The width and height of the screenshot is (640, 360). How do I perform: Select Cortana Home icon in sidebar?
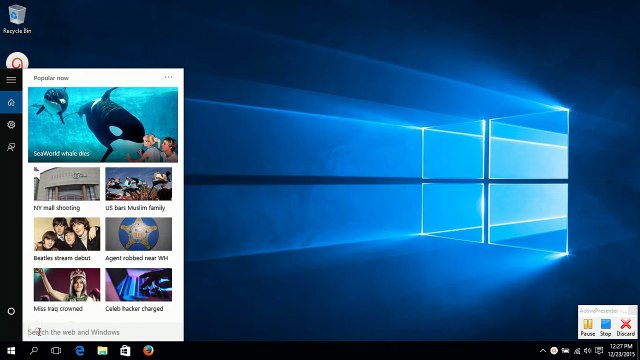tap(11, 102)
